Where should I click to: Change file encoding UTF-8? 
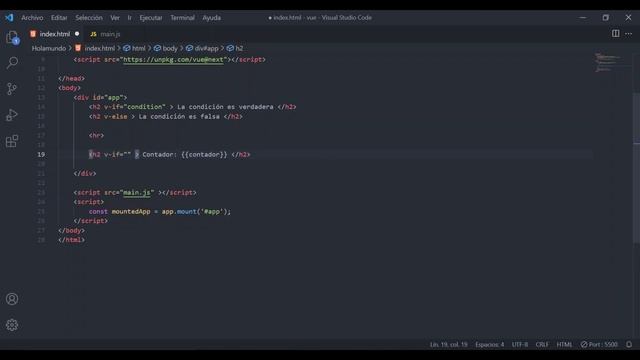520,344
